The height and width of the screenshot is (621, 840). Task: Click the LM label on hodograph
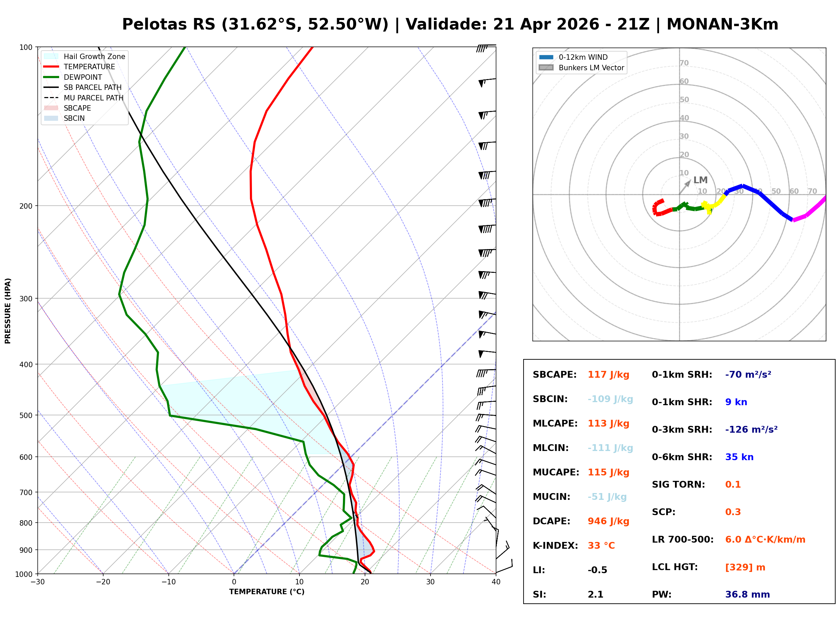point(700,180)
